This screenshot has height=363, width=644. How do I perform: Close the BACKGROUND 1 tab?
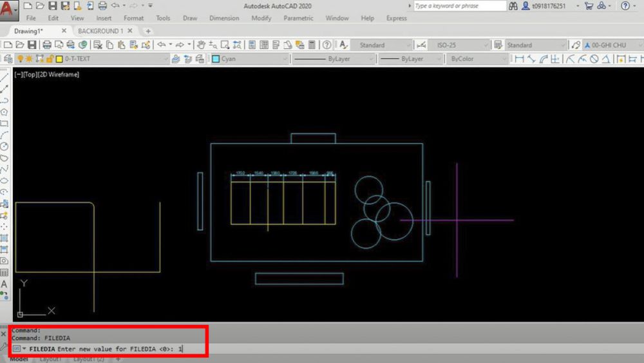[130, 31]
